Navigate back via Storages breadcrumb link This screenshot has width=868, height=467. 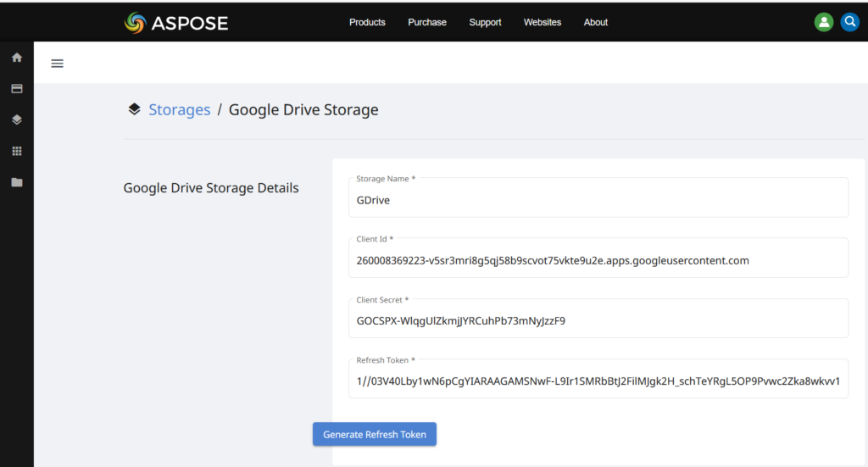[x=179, y=109]
